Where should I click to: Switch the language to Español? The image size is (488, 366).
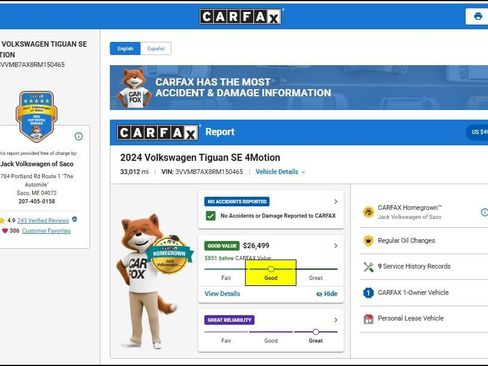[x=156, y=49]
